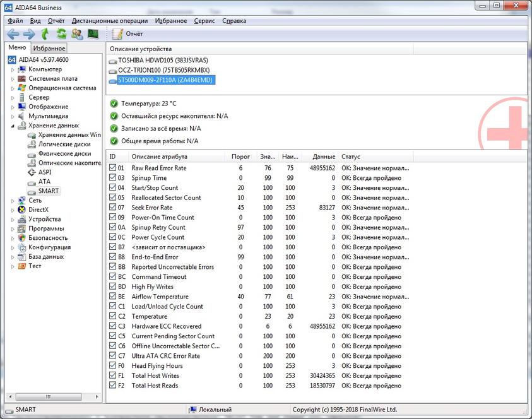Select the Компьютер tree icon
This screenshot has height=419, width=532.
22,69
